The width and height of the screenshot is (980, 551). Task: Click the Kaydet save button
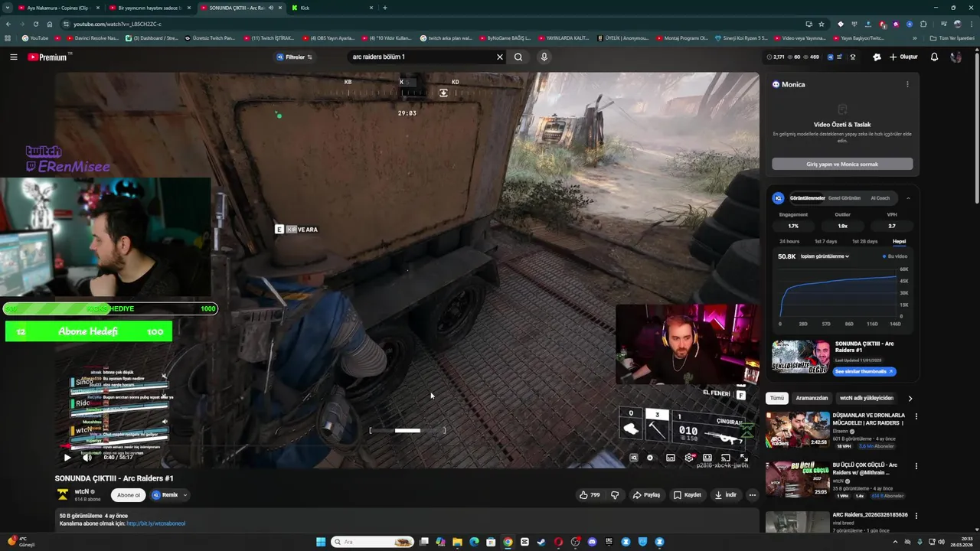tap(688, 495)
